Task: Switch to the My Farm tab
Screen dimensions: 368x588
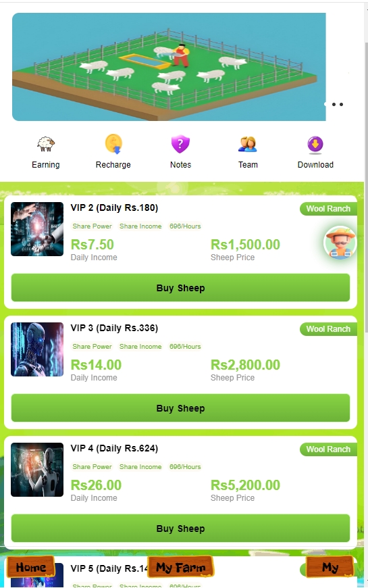Action: coord(181,567)
